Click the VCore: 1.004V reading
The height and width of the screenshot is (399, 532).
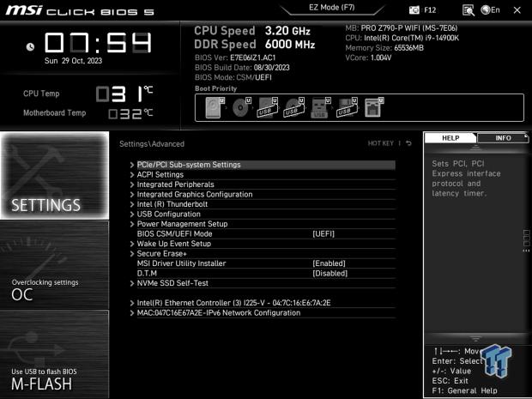pyautogui.click(x=368, y=57)
